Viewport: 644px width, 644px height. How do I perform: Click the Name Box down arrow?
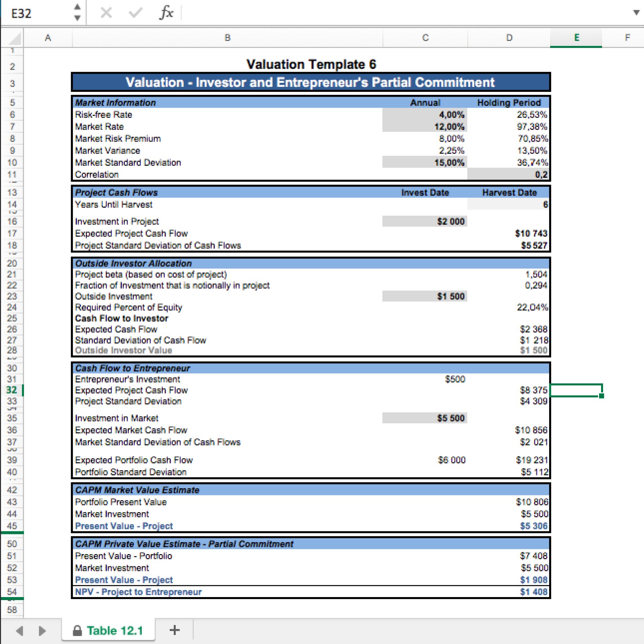tap(77, 18)
